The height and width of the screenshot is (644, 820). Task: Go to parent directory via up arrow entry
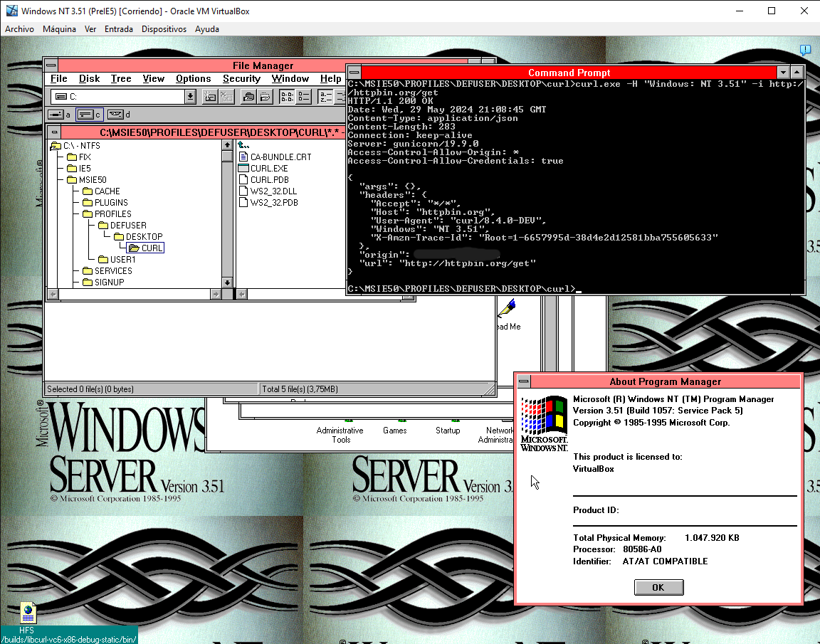pos(243,145)
